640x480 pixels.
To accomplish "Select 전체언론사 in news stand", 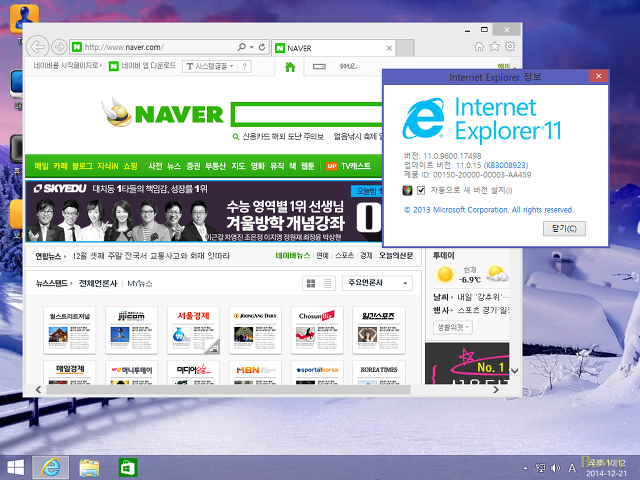I will (x=98, y=283).
